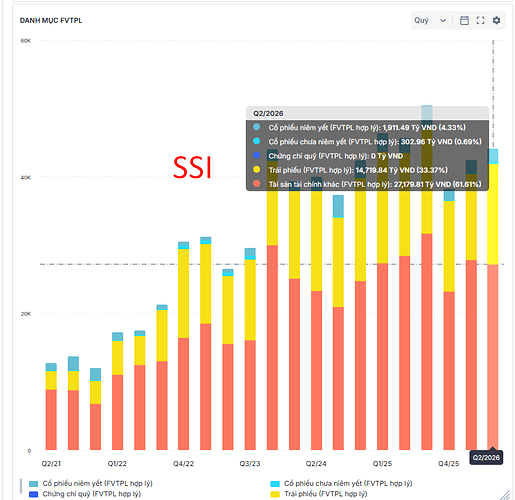The image size is (515, 500).
Task: Toggle Cổ phiếu chưa niêm yết legend series
Action: click(x=341, y=483)
